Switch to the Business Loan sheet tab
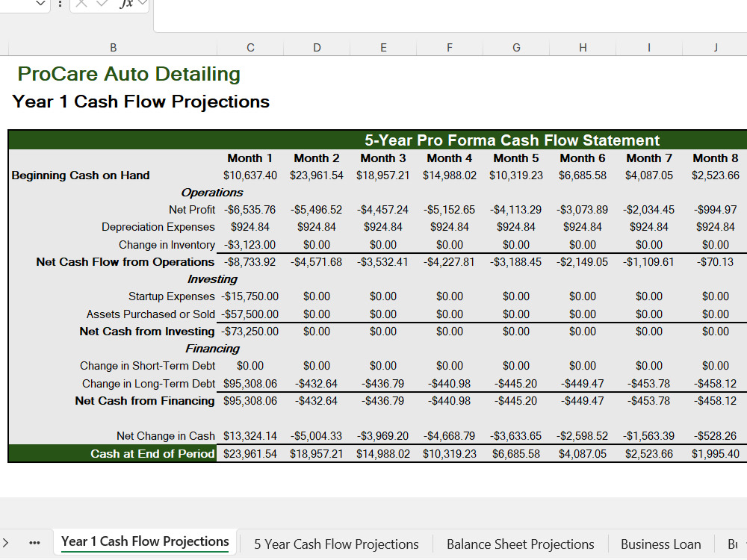Image resolution: width=747 pixels, height=560 pixels. [660, 544]
